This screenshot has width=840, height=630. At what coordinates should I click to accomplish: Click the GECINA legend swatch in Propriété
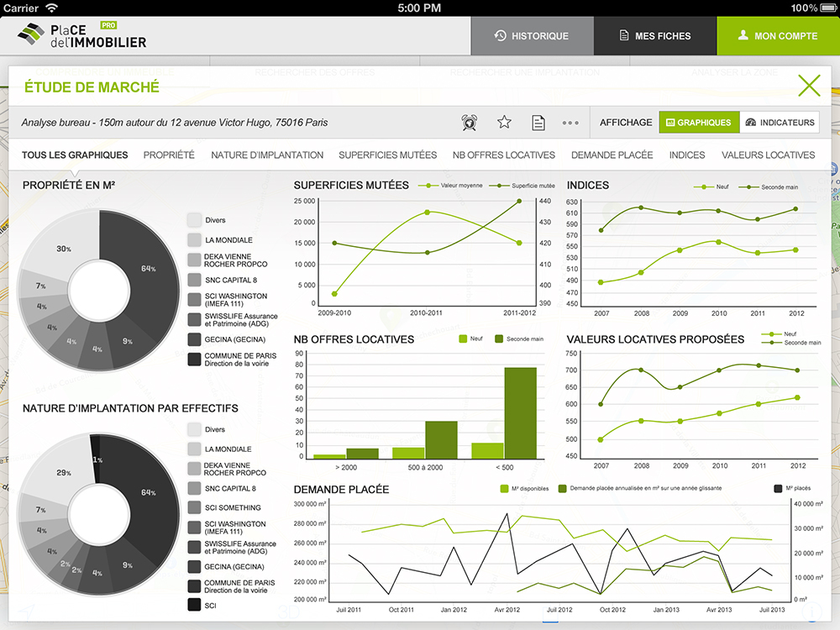click(x=194, y=339)
